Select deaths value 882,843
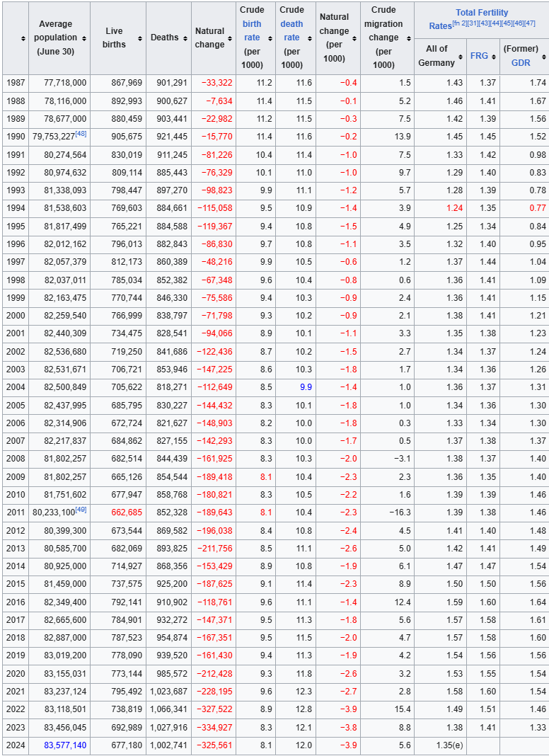This screenshot has height=756, width=549. [x=172, y=244]
